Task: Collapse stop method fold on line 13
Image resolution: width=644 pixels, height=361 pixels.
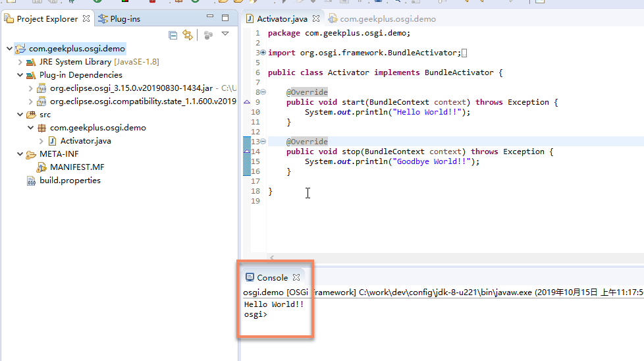Action: (263, 141)
